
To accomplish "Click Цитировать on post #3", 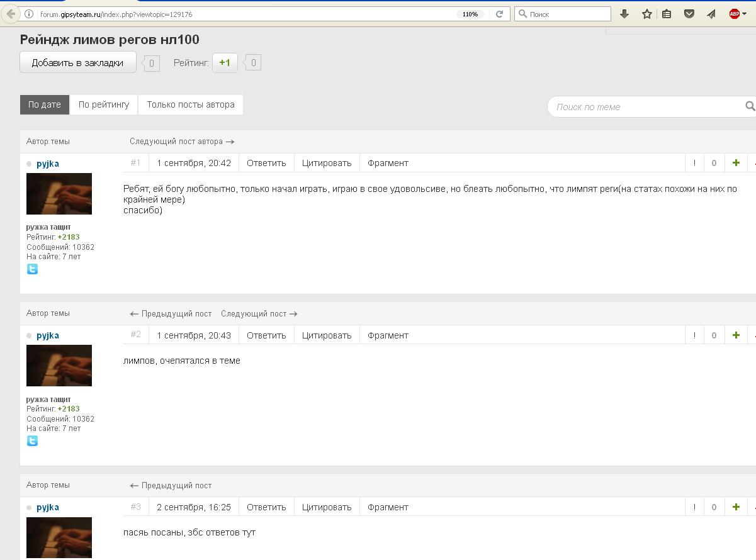I will [327, 507].
